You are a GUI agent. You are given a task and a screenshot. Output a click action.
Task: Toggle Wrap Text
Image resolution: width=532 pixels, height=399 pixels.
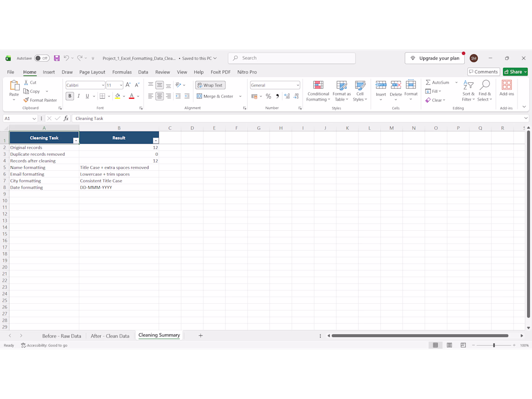[210, 85]
